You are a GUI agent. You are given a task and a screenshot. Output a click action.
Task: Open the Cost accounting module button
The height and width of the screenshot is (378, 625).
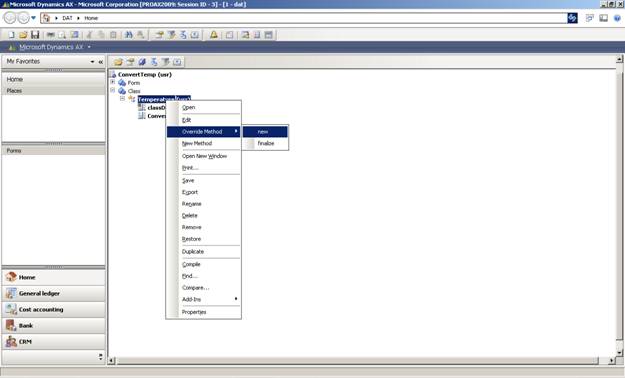(x=53, y=309)
